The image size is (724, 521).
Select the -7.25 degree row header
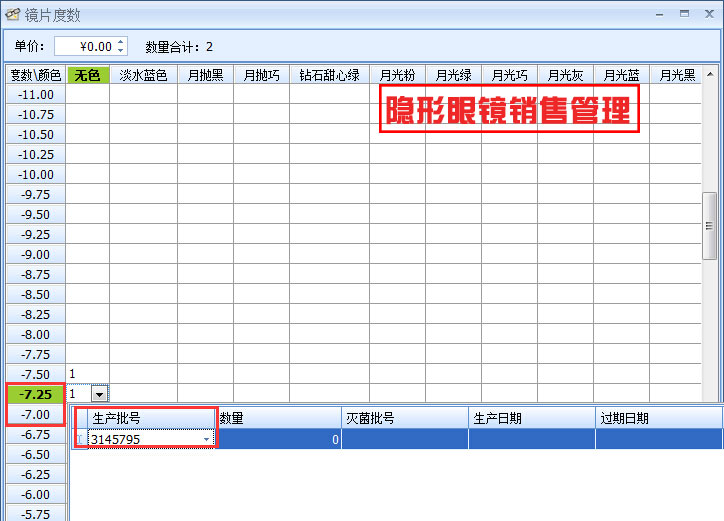36,394
